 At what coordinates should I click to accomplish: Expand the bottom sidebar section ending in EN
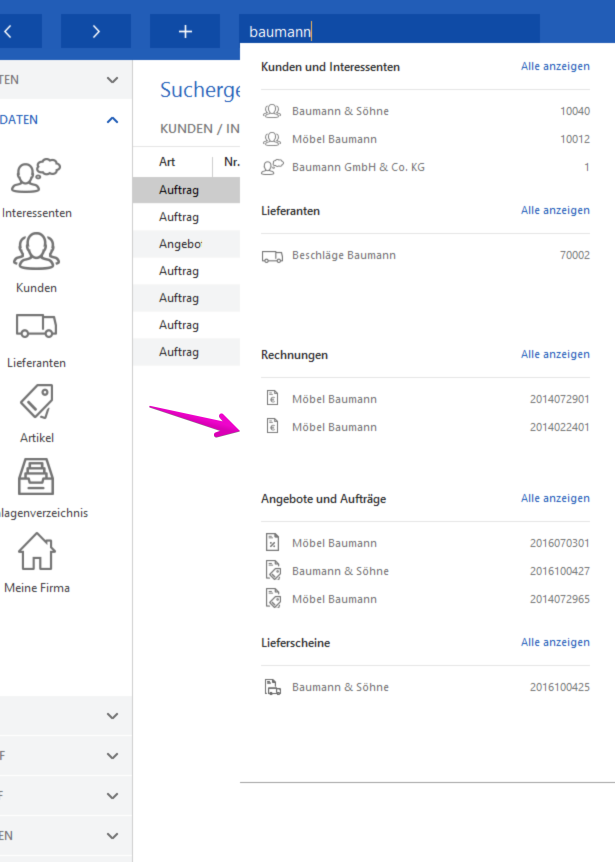click(x=112, y=836)
